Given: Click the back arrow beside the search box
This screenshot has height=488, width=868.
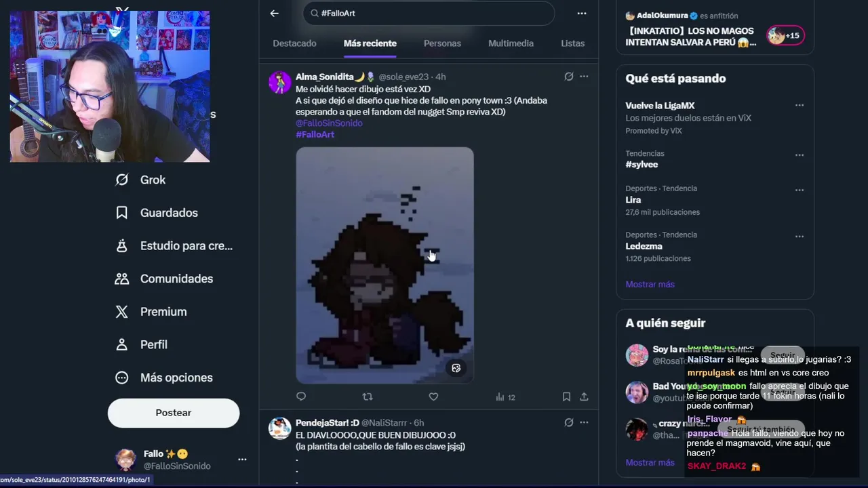Looking at the screenshot, I should click(274, 13).
